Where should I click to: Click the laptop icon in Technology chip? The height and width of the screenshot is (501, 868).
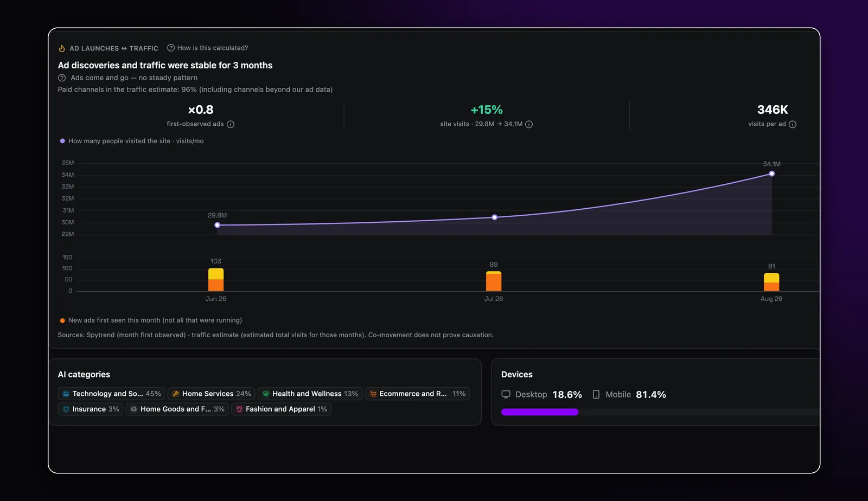66,394
